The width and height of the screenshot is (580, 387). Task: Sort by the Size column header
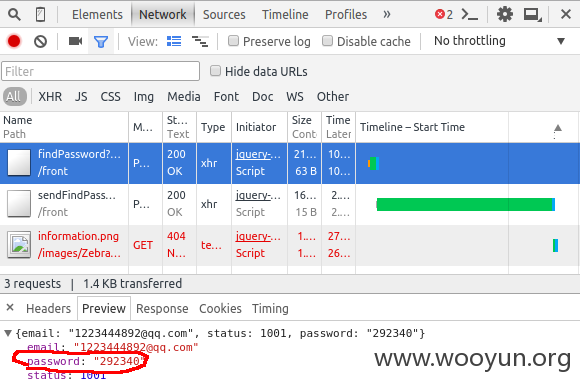tap(304, 127)
